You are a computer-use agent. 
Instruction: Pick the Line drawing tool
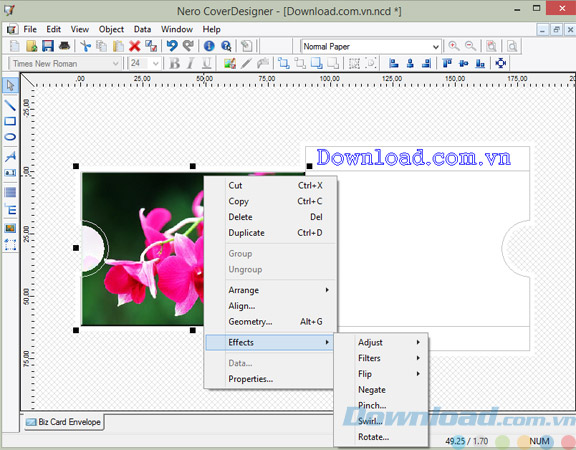(x=10, y=105)
